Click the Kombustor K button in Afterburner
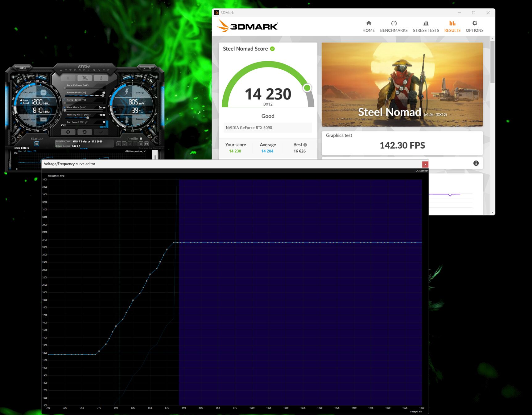 point(68,78)
